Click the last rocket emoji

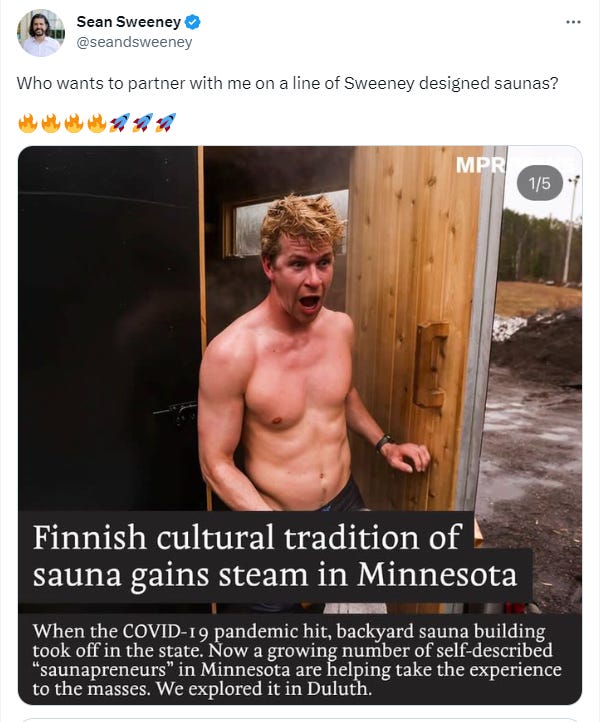click(x=166, y=123)
